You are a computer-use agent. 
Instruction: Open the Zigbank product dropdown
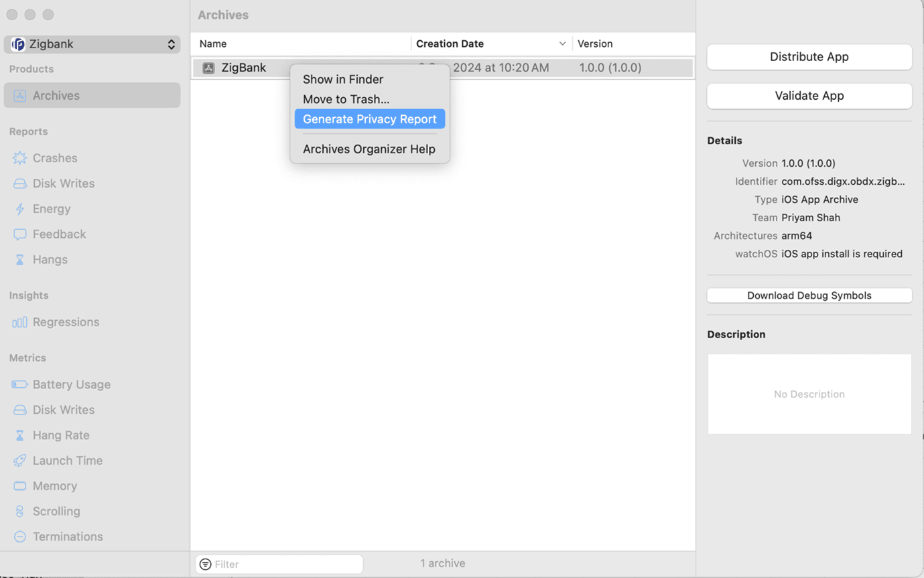[92, 44]
